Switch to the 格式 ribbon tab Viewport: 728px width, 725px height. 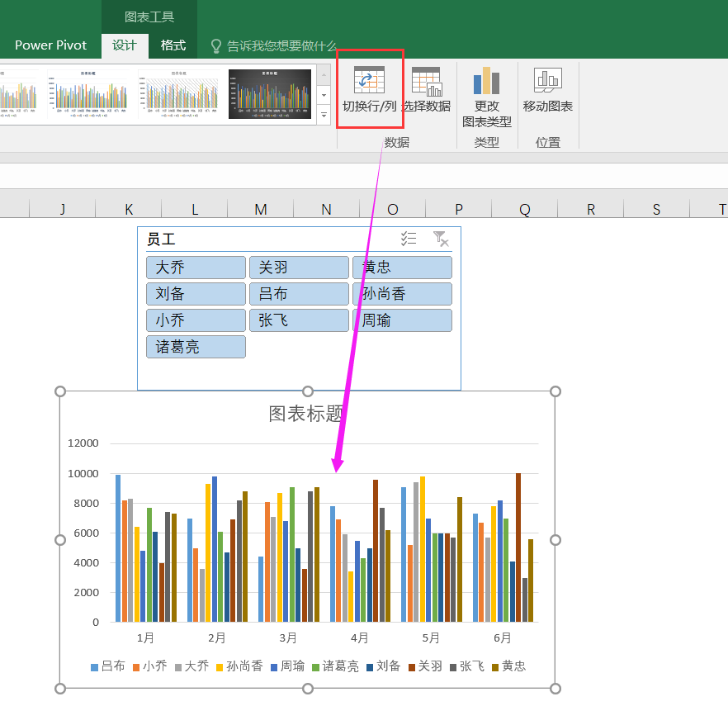[x=173, y=45]
